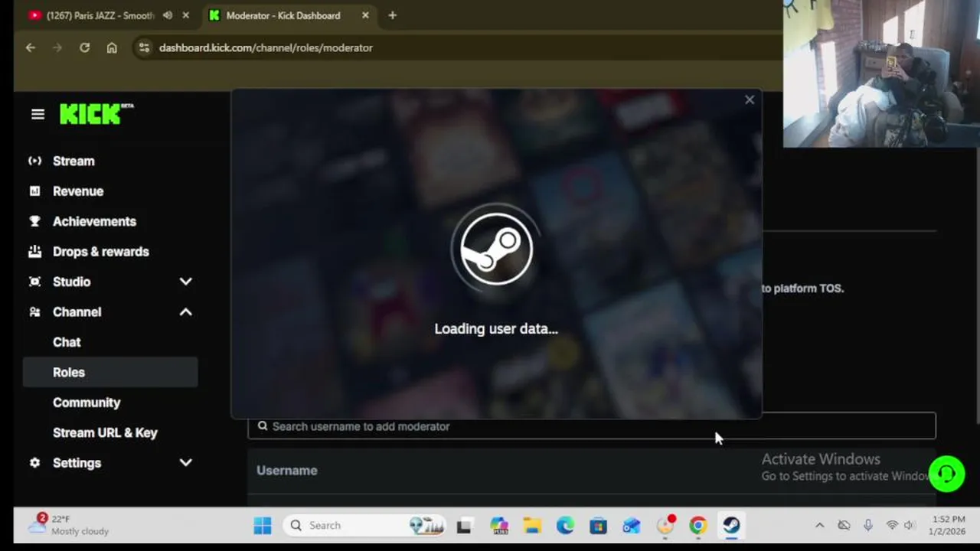Go to browser home page
Image resolution: width=980 pixels, height=551 pixels.
click(112, 47)
